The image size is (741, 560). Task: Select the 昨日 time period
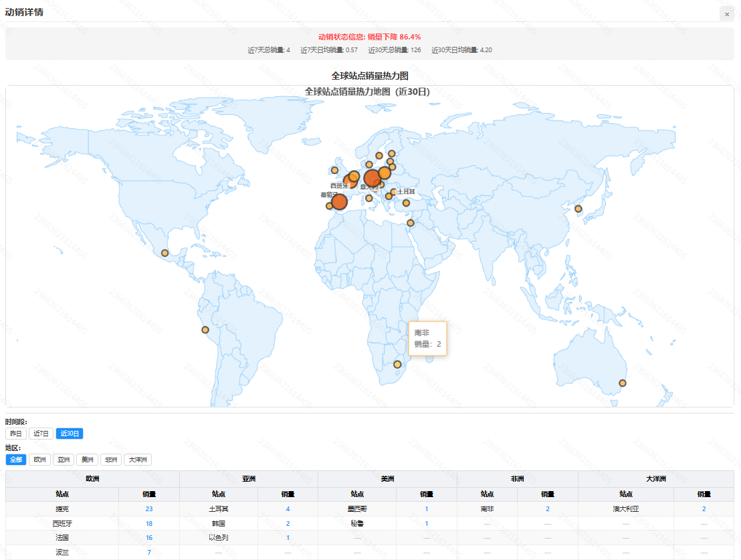pos(15,434)
